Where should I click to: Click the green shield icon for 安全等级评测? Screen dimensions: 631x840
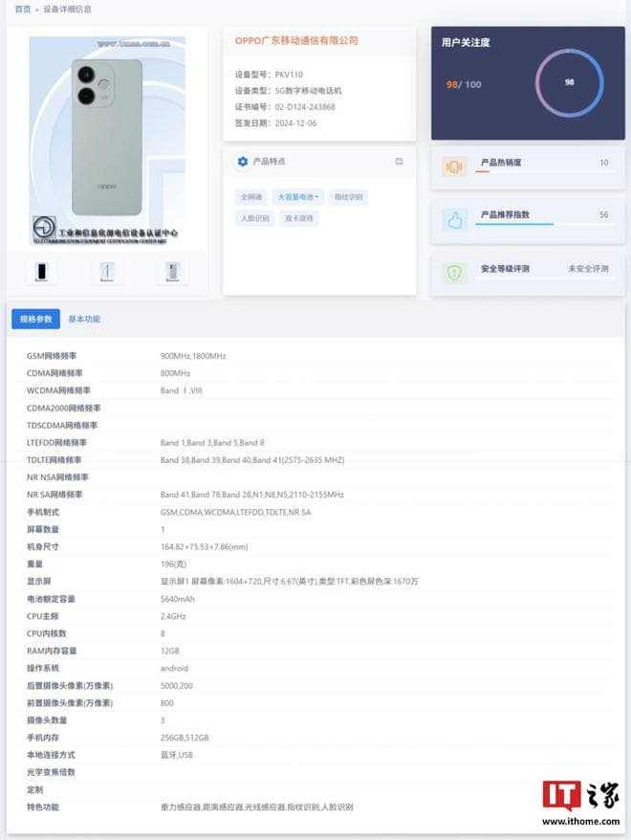tap(454, 273)
